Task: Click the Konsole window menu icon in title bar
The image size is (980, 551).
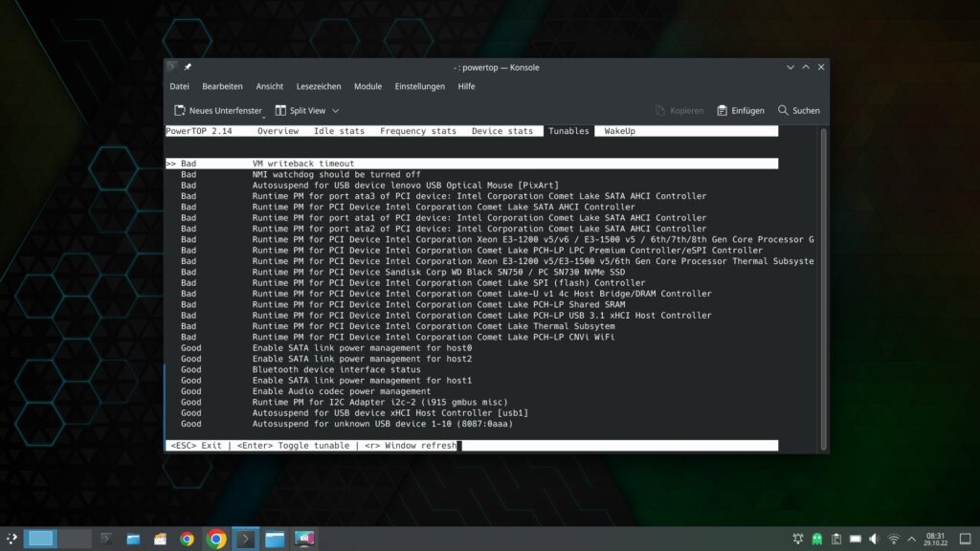Action: (172, 67)
